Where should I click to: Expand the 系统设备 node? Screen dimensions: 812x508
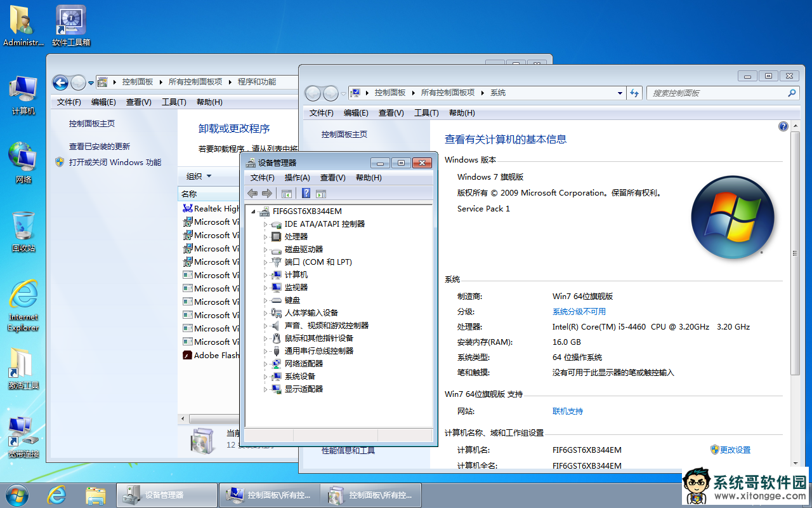266,377
